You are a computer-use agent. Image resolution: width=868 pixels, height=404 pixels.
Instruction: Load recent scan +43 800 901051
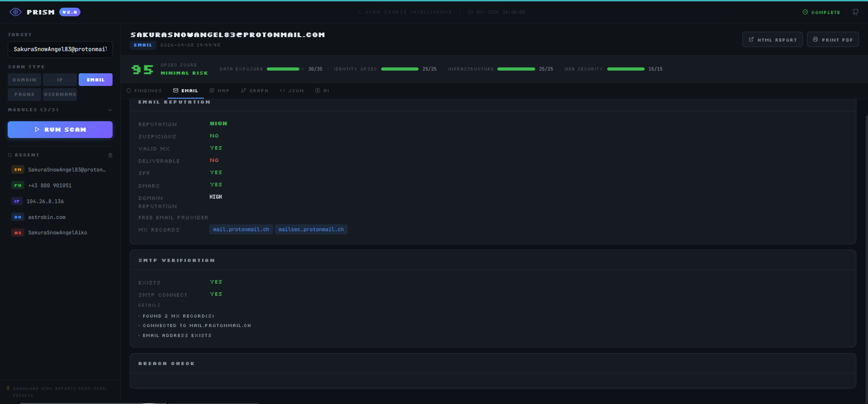[x=60, y=185]
